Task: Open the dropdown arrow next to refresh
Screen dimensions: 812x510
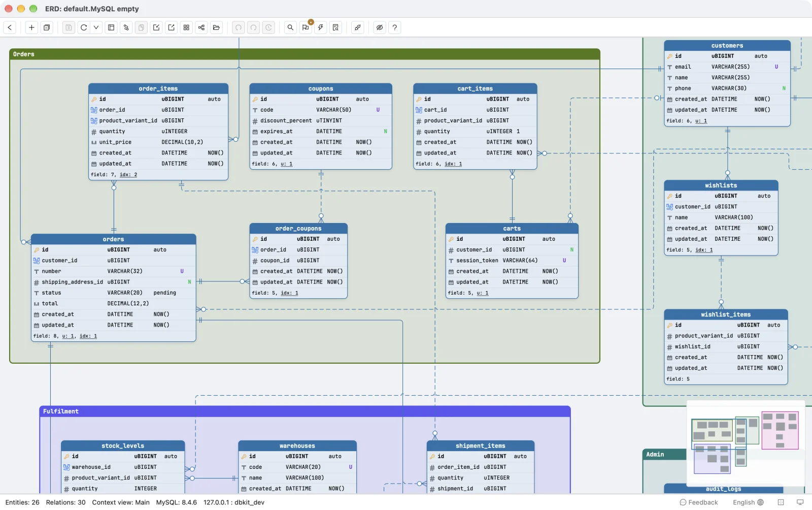Action: [x=96, y=27]
